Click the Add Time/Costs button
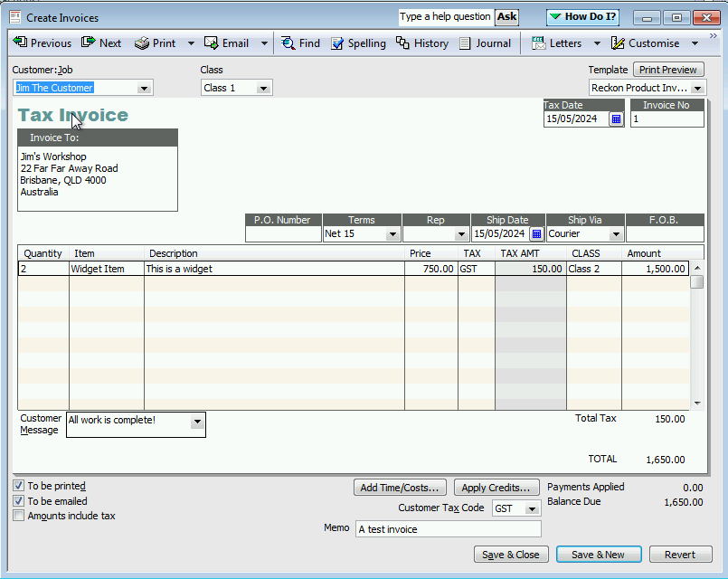This screenshot has width=728, height=579. [x=400, y=488]
